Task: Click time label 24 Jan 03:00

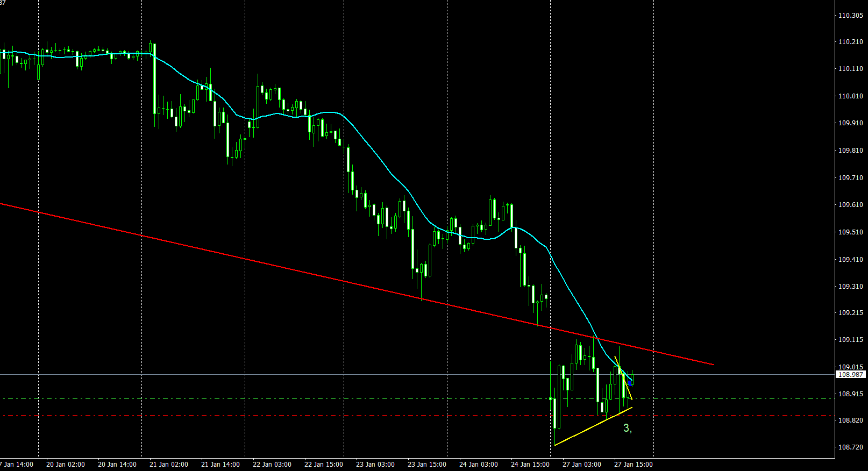Action: (479, 465)
